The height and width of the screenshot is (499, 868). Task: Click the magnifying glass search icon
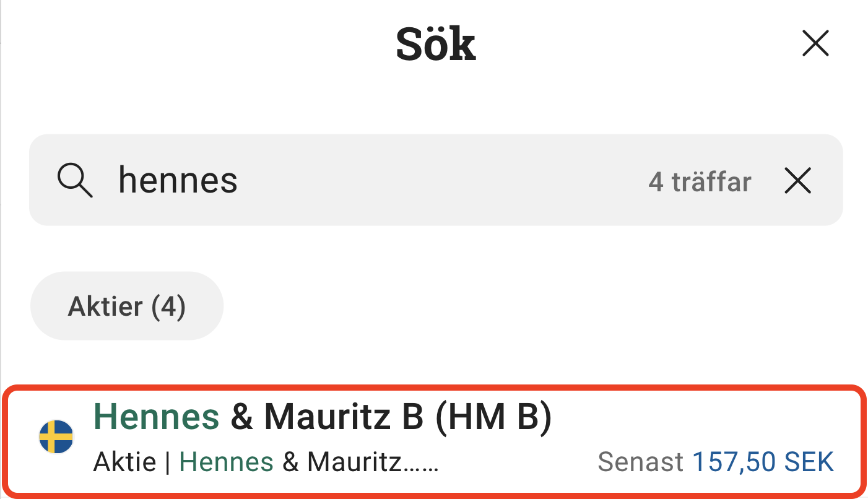tap(75, 181)
